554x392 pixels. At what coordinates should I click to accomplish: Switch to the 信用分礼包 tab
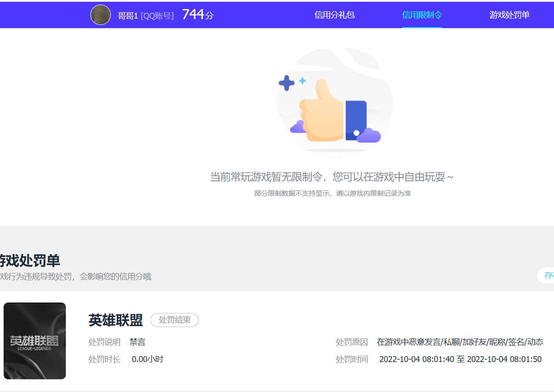coord(335,15)
